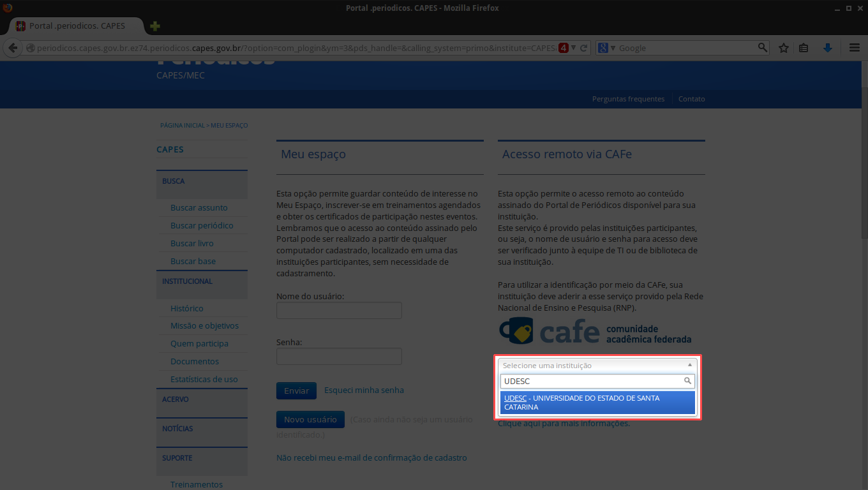Open the address bar history dropdown arrow
This screenshot has height=490, width=868.
pos(573,48)
